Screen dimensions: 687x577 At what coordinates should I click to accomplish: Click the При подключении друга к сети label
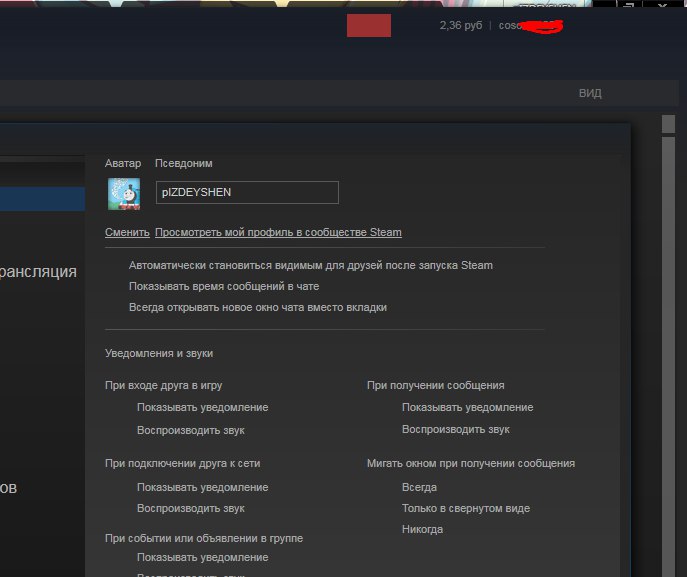[x=182, y=464]
